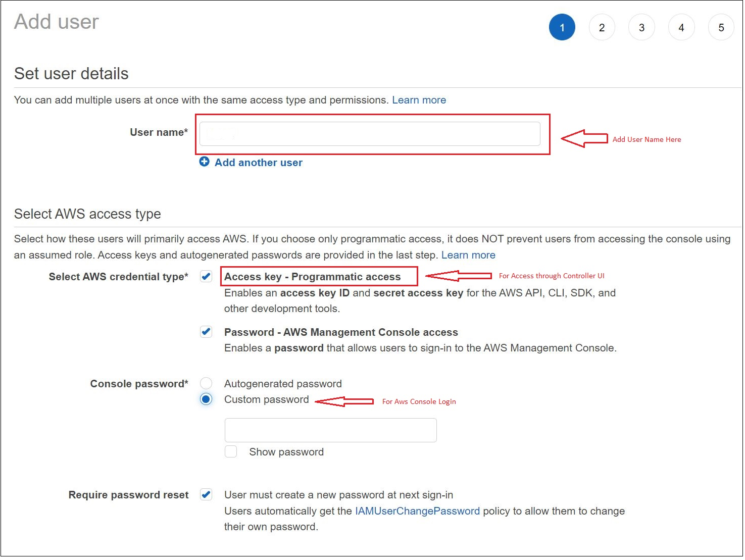Open the Learn more link about adding users
745x560 pixels.
[419, 99]
